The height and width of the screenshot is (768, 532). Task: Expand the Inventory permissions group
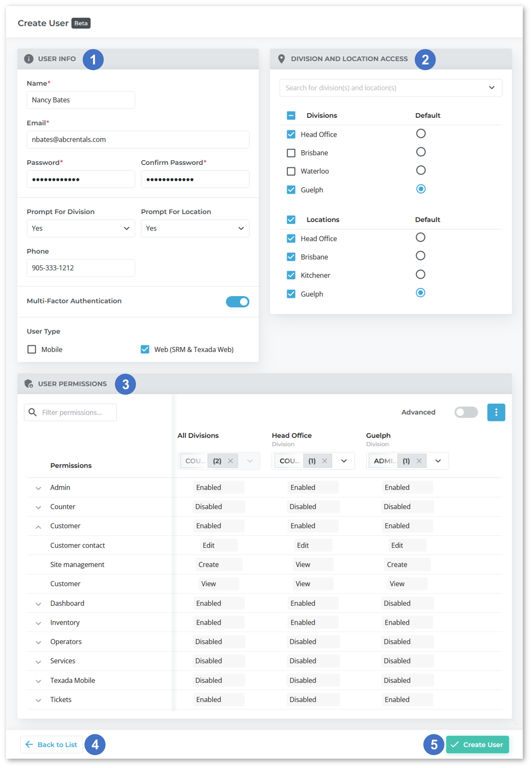pos(38,623)
